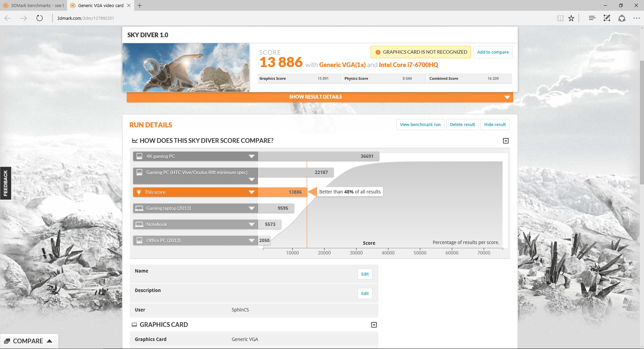Expand the This score row
This screenshot has width=644, height=349.
pyautogui.click(x=252, y=192)
